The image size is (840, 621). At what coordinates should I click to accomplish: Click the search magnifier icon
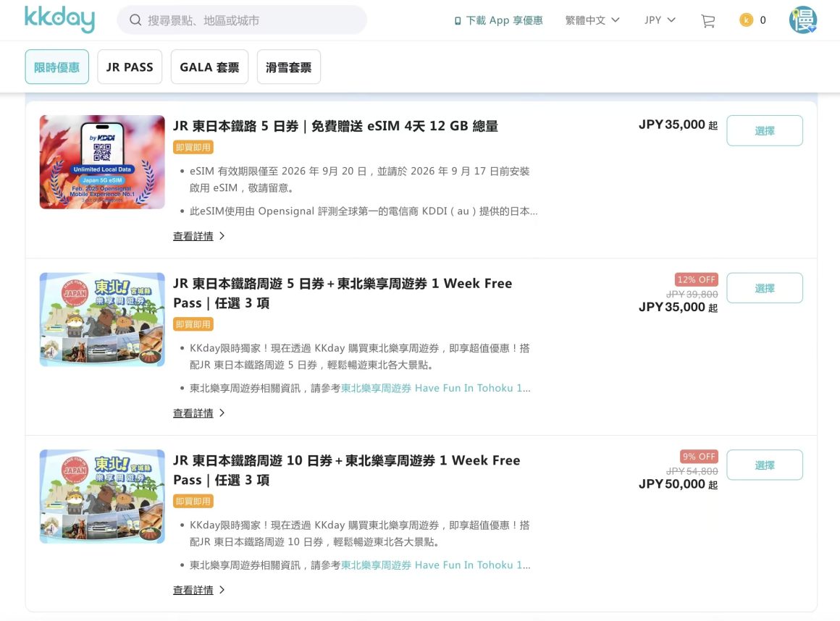(x=135, y=20)
